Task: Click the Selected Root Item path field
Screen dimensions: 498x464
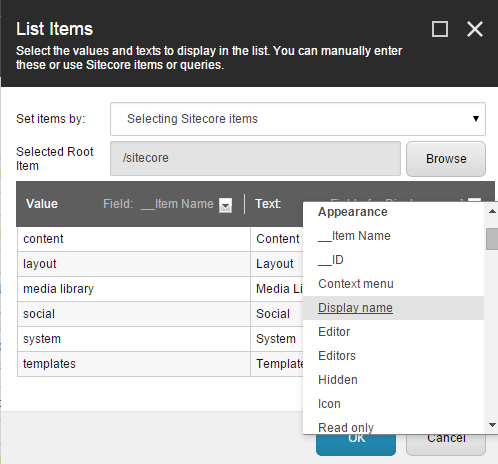Action: (255, 158)
